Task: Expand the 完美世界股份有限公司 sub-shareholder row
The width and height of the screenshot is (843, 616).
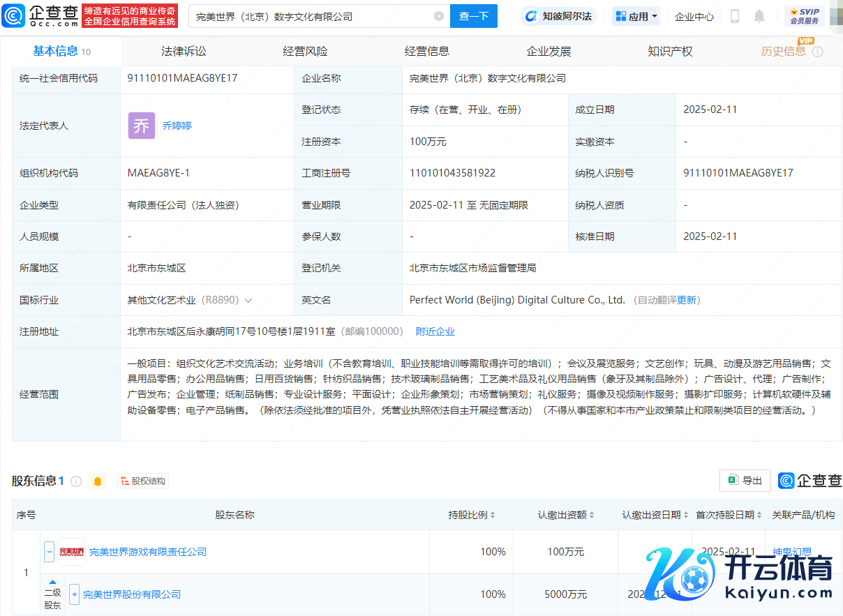Action: click(x=75, y=594)
